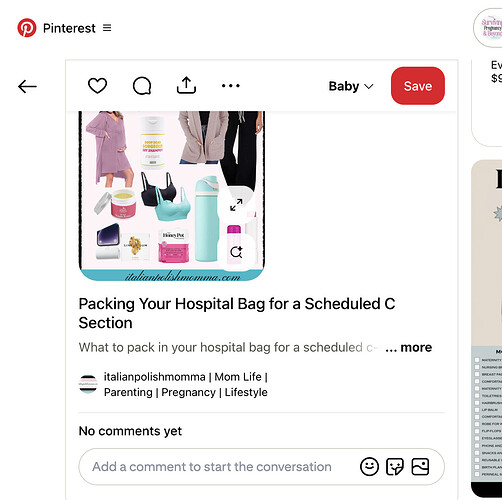Go back with the left arrow
This screenshot has width=502, height=500.
[x=27, y=87]
